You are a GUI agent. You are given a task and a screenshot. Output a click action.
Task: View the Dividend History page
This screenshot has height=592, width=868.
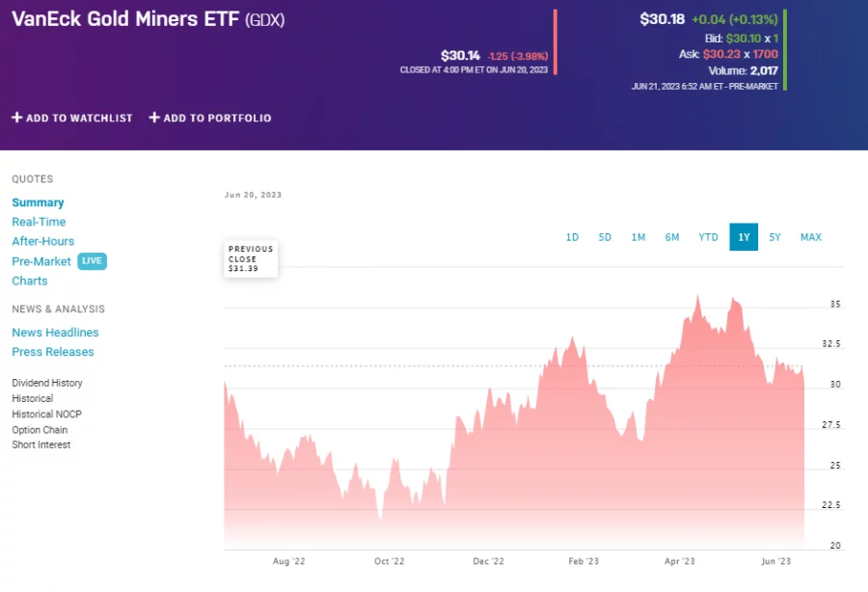coord(46,383)
